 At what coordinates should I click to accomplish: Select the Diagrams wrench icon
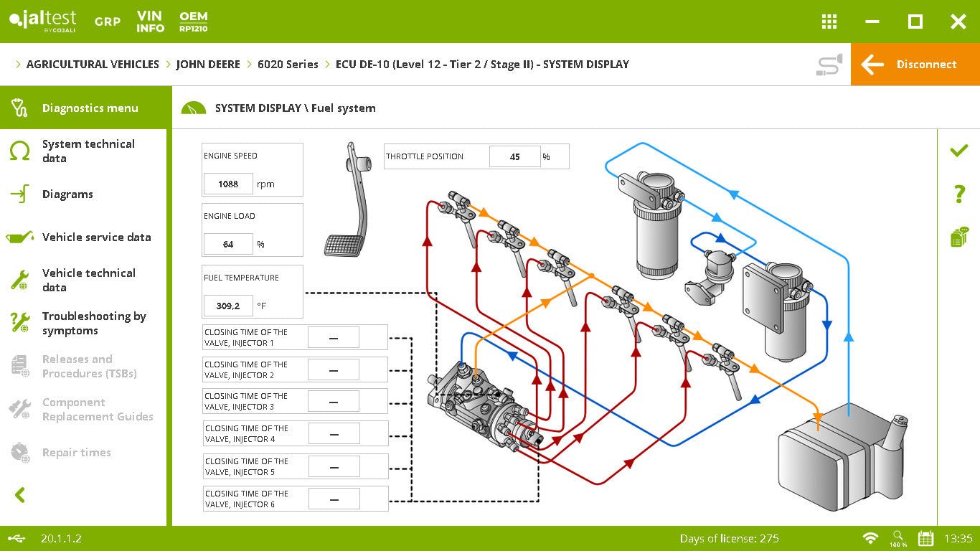[70, 194]
